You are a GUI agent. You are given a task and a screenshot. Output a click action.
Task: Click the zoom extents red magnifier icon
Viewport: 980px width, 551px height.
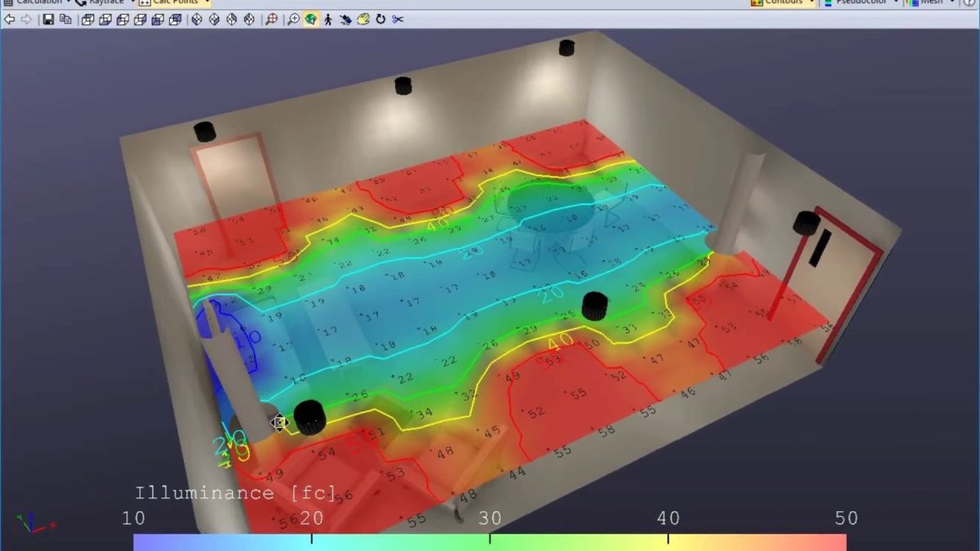click(271, 19)
